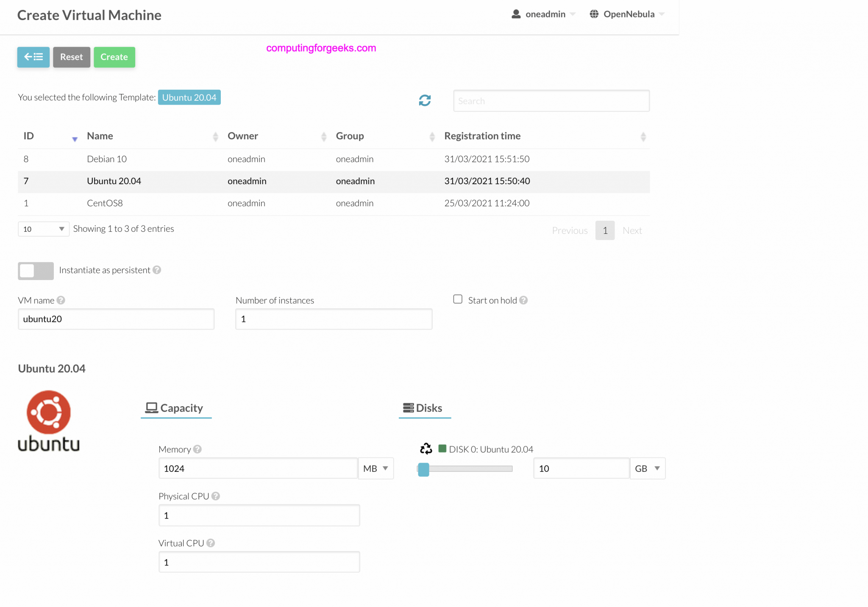This screenshot has height=607, width=868.
Task: Check the Start on hold checkbox
Action: (458, 299)
